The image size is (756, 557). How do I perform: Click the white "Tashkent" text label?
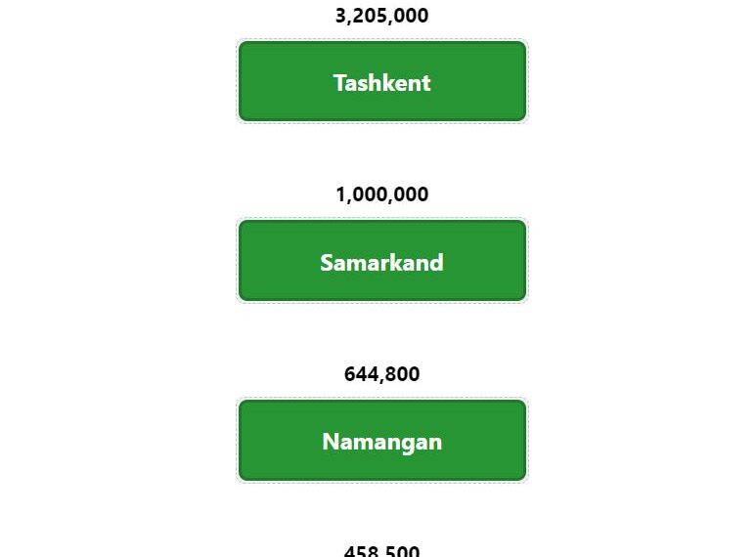pyautogui.click(x=381, y=83)
